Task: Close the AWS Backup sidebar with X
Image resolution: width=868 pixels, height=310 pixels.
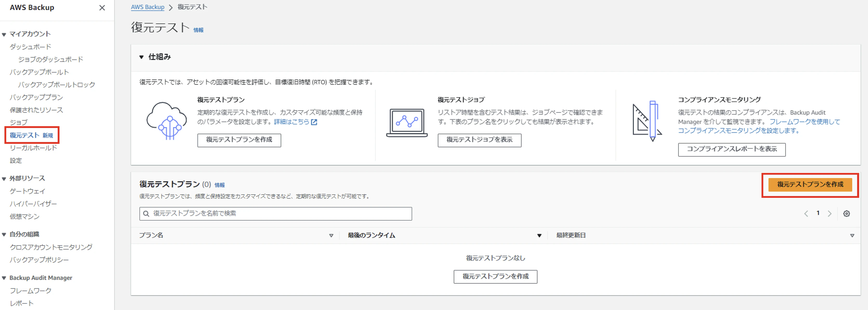Action: [x=102, y=8]
